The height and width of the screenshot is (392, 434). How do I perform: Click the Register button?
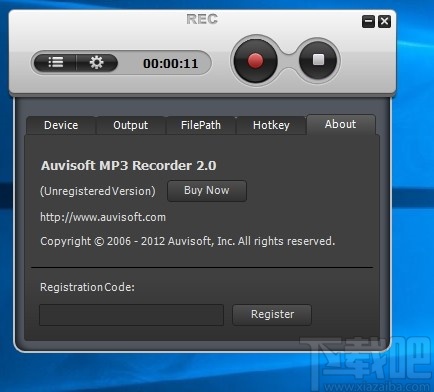tap(272, 314)
